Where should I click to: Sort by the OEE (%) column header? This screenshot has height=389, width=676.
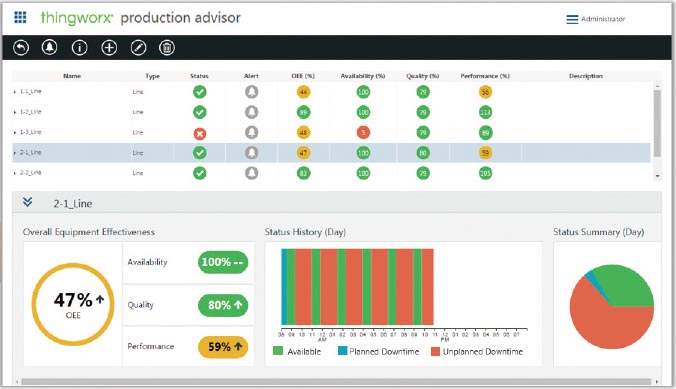coord(303,76)
